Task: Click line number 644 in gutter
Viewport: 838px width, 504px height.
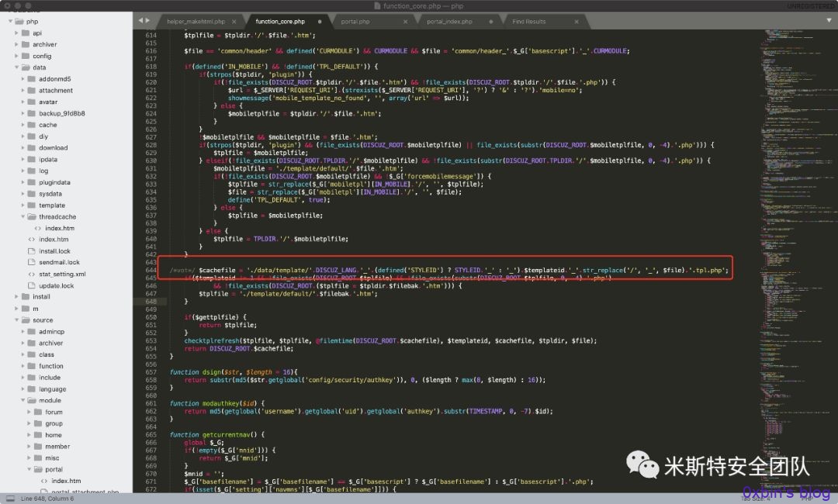Action: tap(151, 270)
